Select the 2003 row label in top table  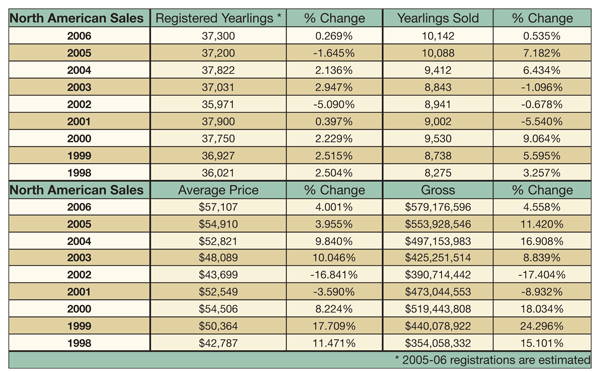79,87
